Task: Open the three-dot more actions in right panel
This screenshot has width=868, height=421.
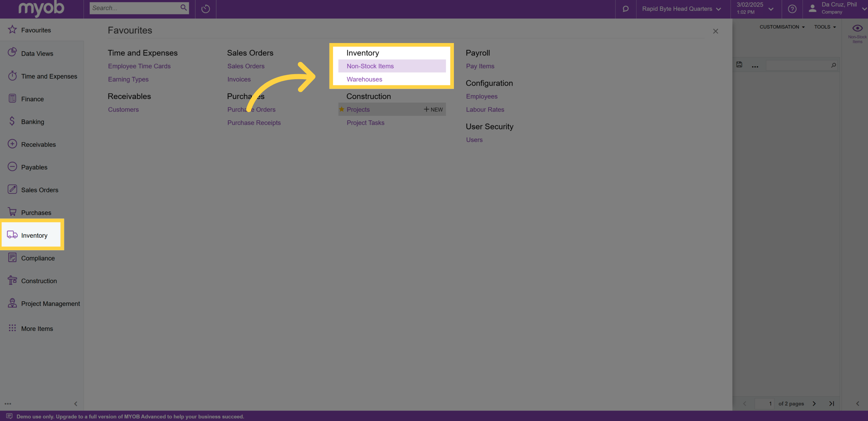Action: click(755, 66)
